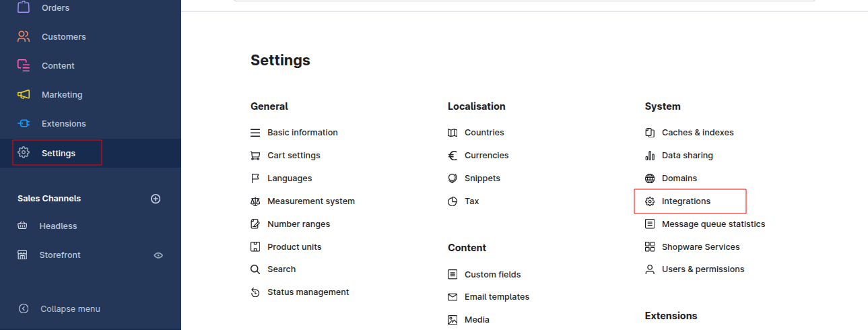Image resolution: width=868 pixels, height=330 pixels.
Task: Go to Marketing in the sidebar
Action: click(61, 95)
